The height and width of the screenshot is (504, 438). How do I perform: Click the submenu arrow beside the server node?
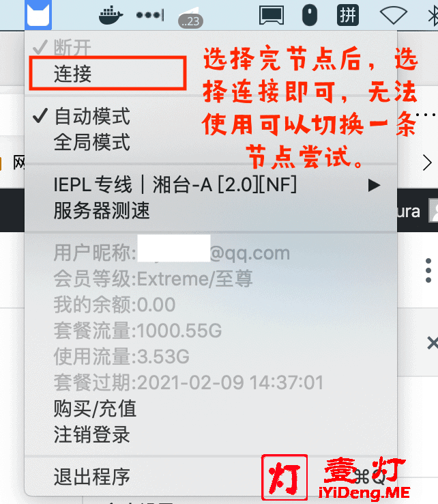374,186
